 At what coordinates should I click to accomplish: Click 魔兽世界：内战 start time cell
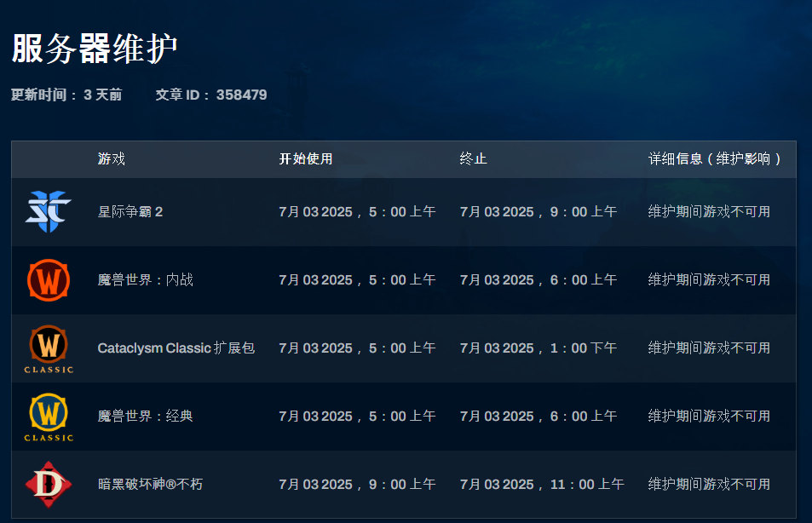point(357,280)
